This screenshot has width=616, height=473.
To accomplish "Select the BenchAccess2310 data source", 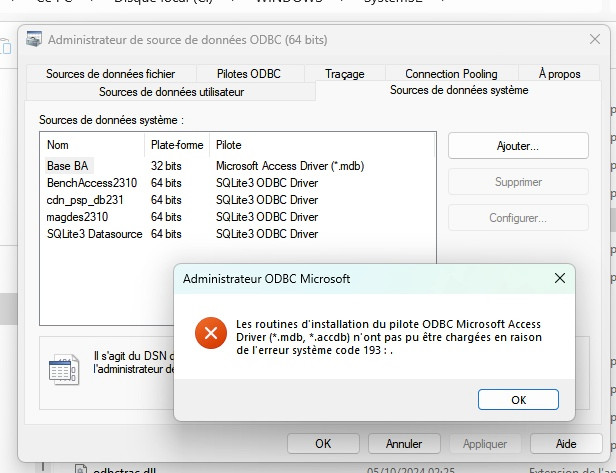I will tap(237, 183).
